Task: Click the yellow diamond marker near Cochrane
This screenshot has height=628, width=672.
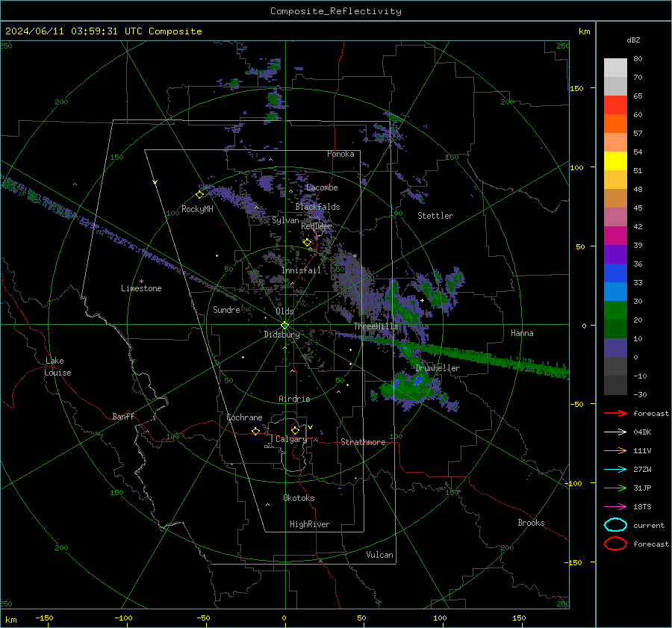Action: tap(256, 431)
